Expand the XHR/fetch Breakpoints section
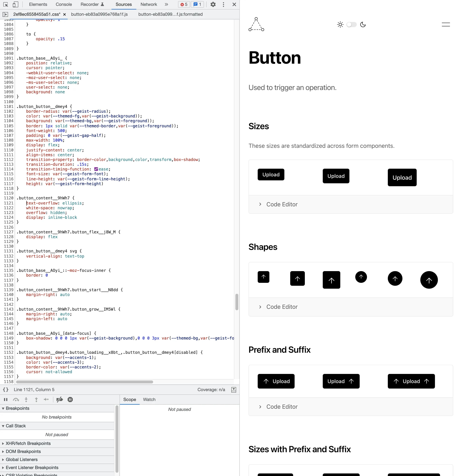The image size is (462, 476). click(28, 443)
